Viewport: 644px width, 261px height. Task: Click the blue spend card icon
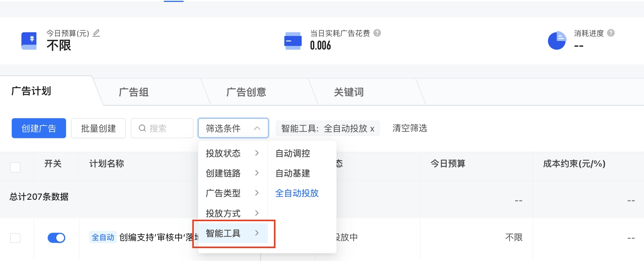293,41
